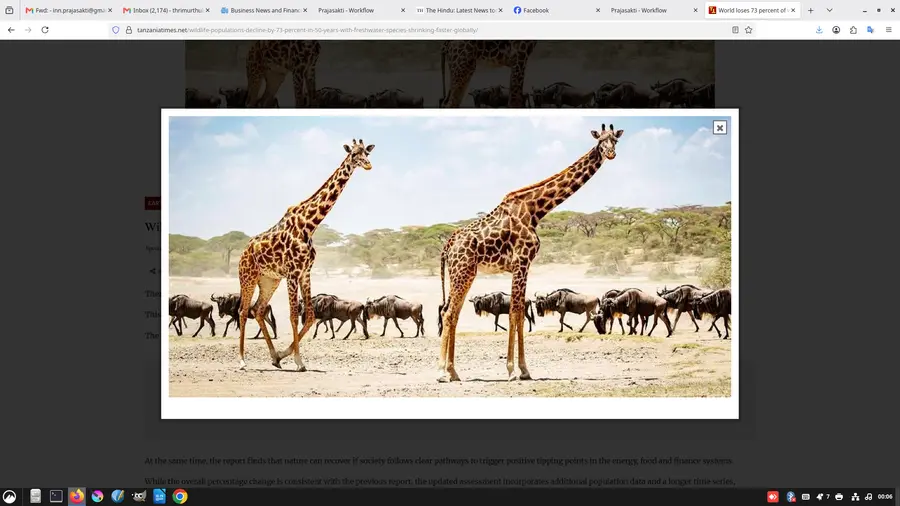This screenshot has height=506, width=900.
Task: Open network connection tray icon
Action: 855,497
